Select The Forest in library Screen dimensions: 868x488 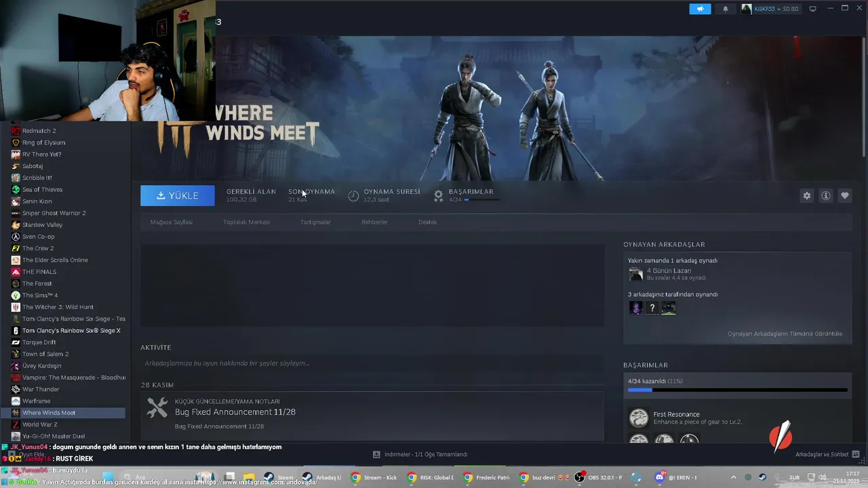37,283
